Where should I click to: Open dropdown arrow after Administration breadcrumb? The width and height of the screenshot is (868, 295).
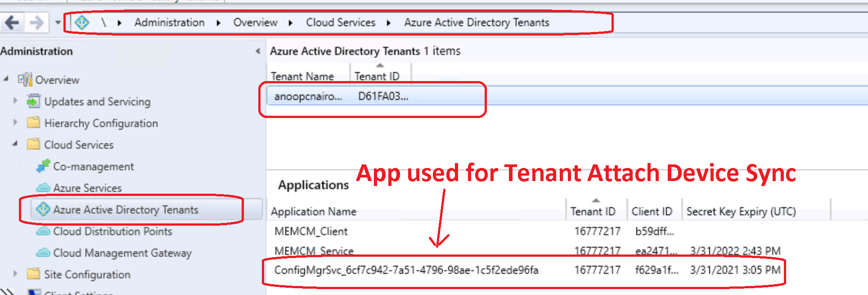pos(219,23)
